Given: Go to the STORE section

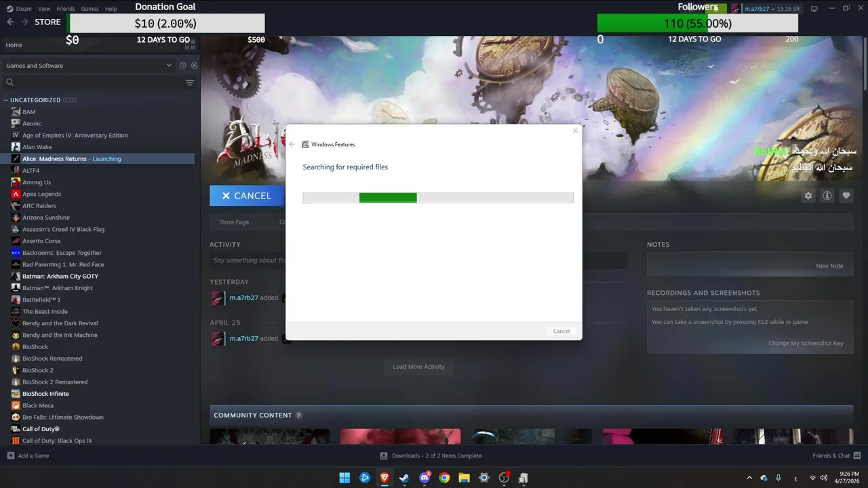Looking at the screenshot, I should click(47, 22).
